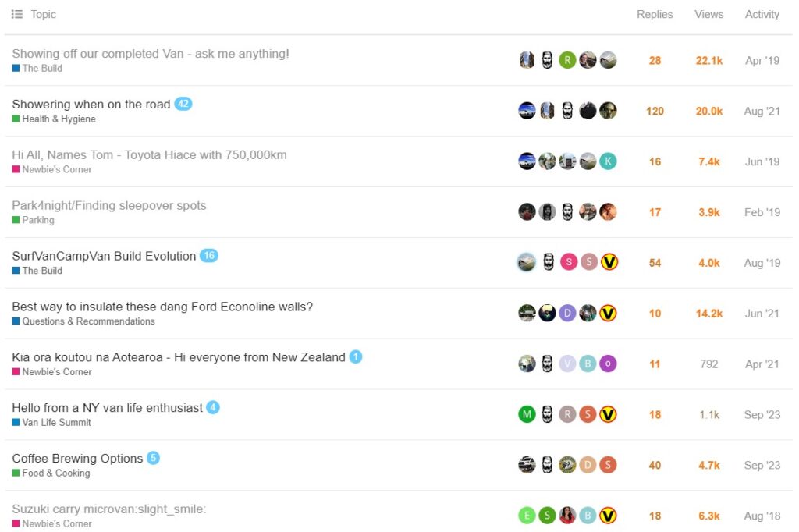The width and height of the screenshot is (799, 532).
Task: Open green E avatar on Suzuki carry topic
Action: click(x=527, y=516)
